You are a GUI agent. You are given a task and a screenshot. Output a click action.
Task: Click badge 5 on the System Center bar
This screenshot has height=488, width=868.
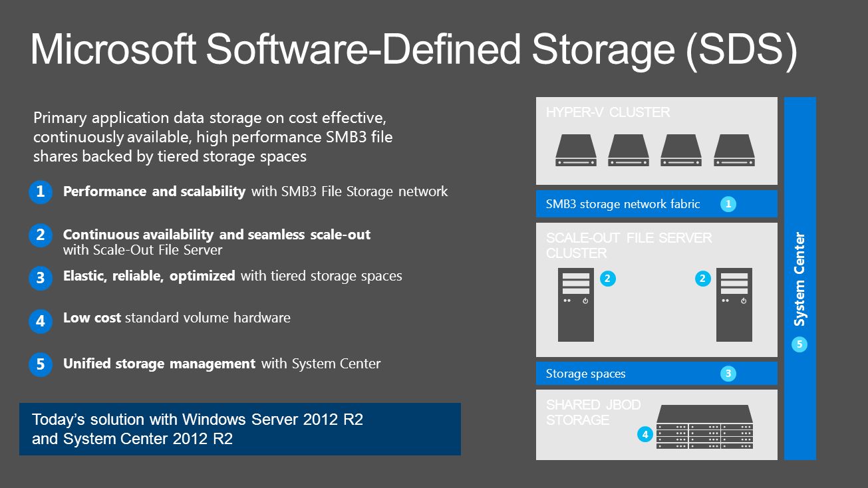(799, 344)
